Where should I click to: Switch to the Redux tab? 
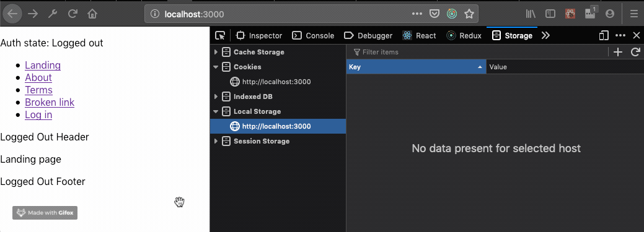pos(464,36)
